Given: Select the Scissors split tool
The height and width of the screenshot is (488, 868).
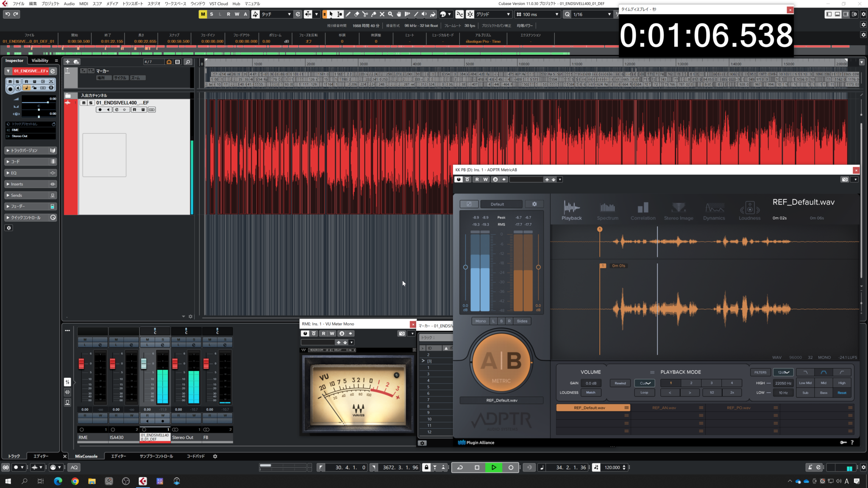Looking at the screenshot, I should click(365, 14).
